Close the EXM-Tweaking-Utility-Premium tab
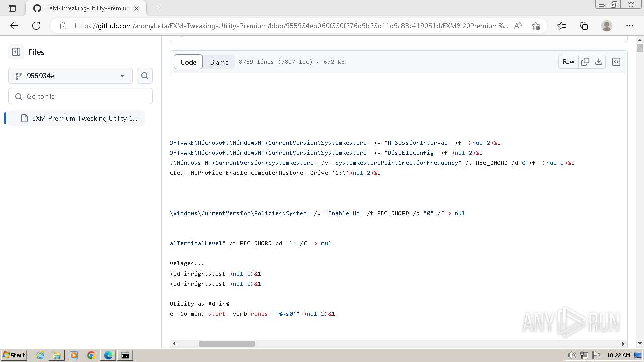Viewport: 644px width, 362px height. click(x=137, y=8)
